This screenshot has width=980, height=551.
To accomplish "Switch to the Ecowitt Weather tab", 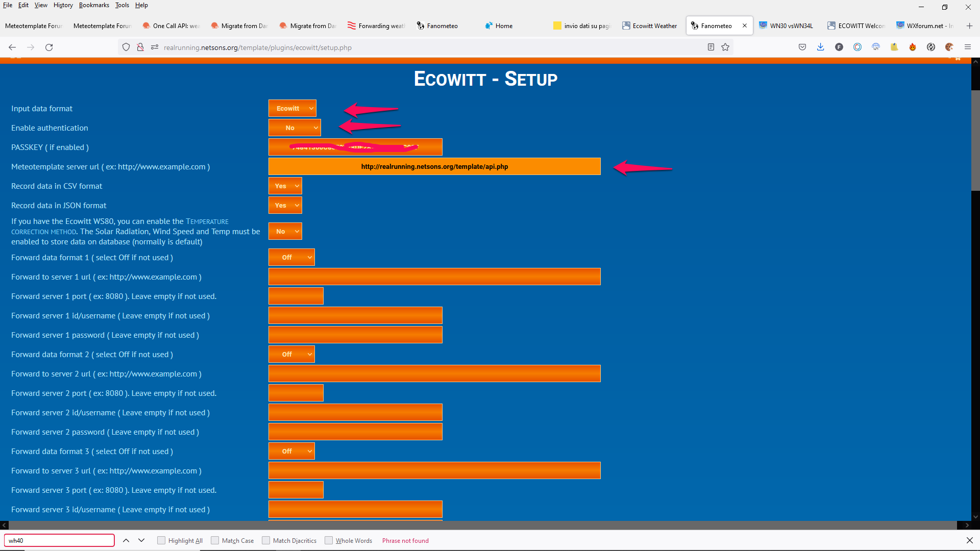I will (x=650, y=26).
